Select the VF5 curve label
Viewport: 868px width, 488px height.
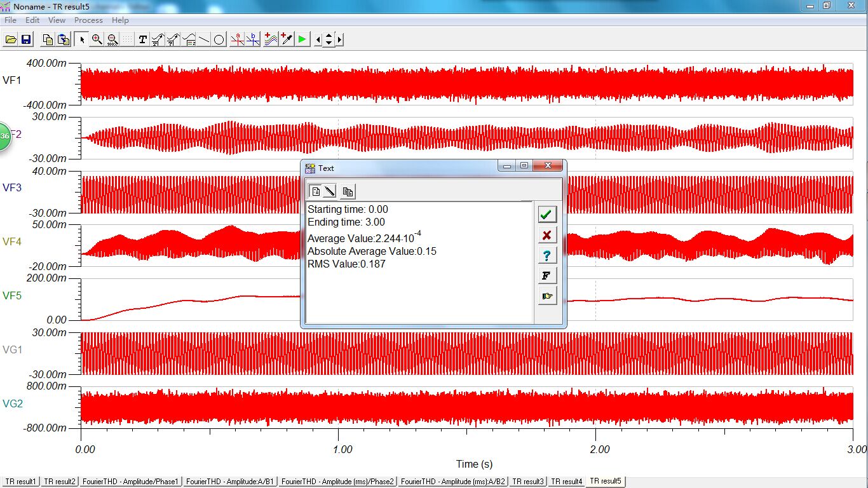12,295
